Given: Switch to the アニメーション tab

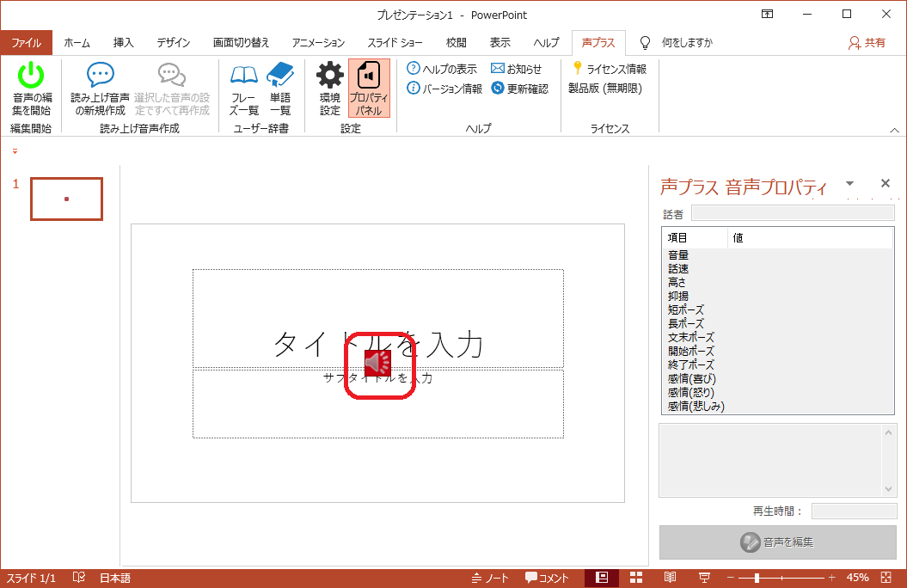Looking at the screenshot, I should coord(318,43).
